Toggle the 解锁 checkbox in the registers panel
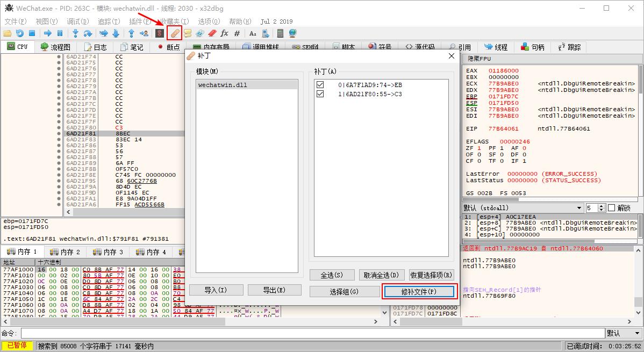This screenshot has height=352, width=644. tap(611, 207)
